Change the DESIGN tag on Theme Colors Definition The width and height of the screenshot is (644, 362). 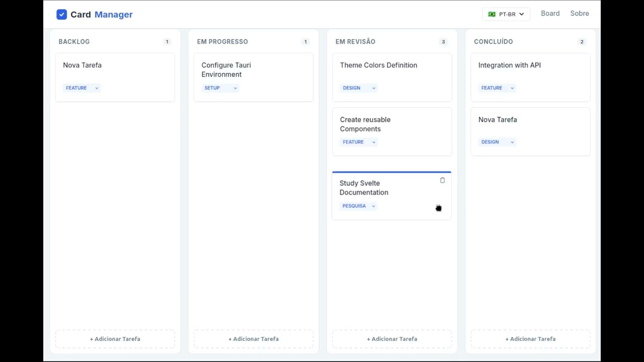click(359, 88)
